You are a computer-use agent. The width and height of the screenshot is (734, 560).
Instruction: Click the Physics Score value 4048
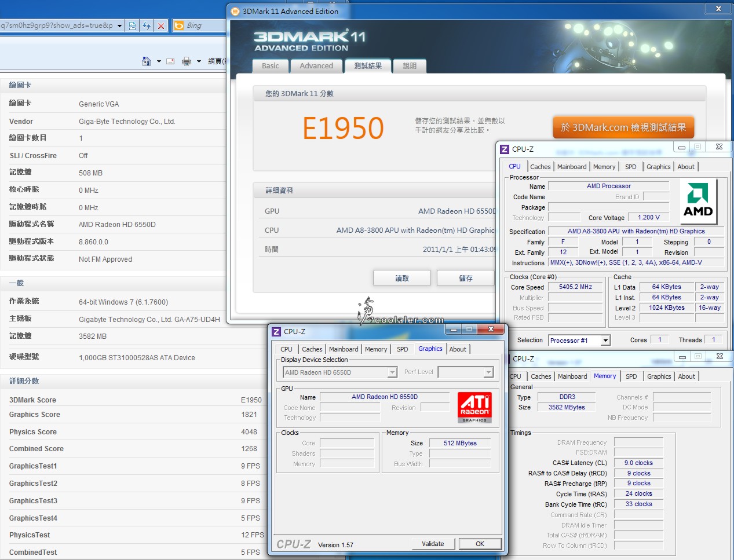(x=249, y=432)
